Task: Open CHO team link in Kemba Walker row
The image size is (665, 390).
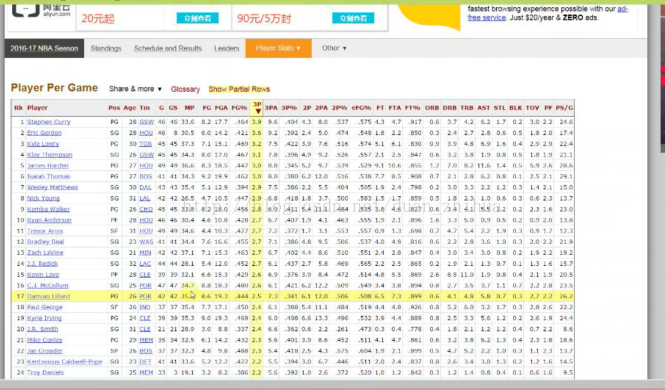Action: pos(146,209)
